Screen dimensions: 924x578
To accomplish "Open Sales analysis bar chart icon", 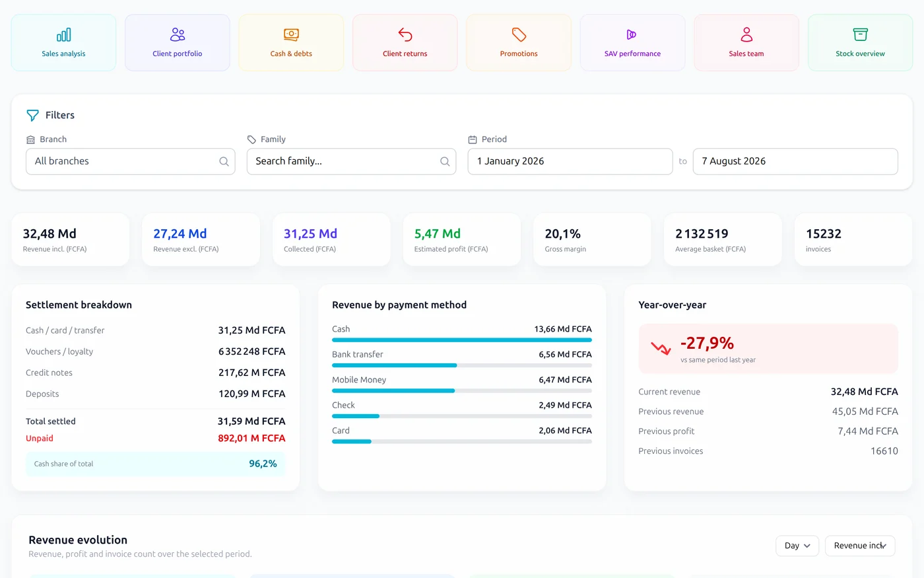I will pos(63,34).
